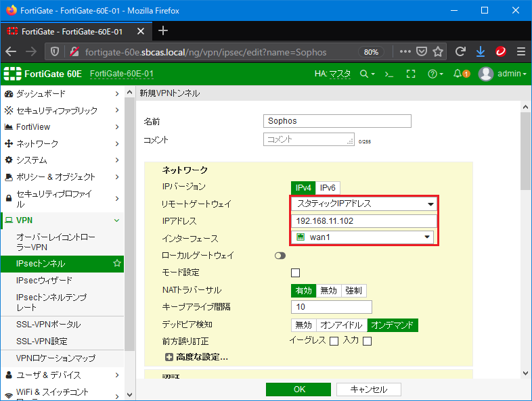
Task: Close the FortiGate-60E-01 tab
Action: coord(141,32)
